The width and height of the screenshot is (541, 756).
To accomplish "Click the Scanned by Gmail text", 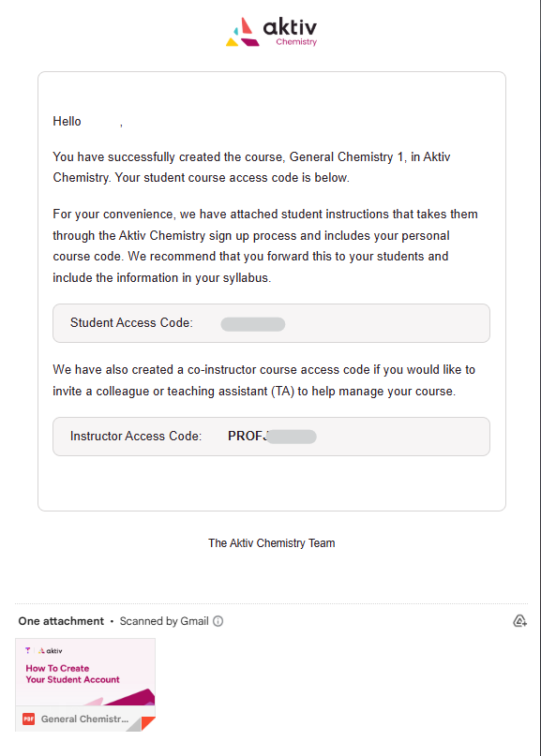I will pyautogui.click(x=164, y=621).
